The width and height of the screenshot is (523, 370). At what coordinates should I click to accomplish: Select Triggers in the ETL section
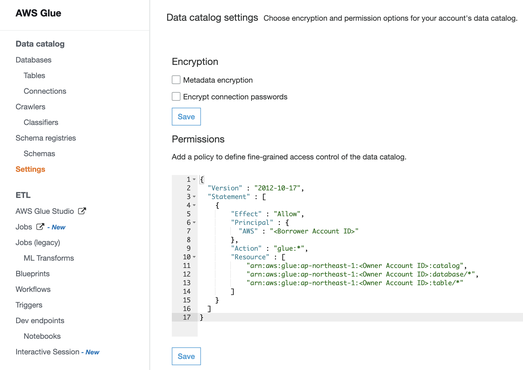pyautogui.click(x=29, y=305)
